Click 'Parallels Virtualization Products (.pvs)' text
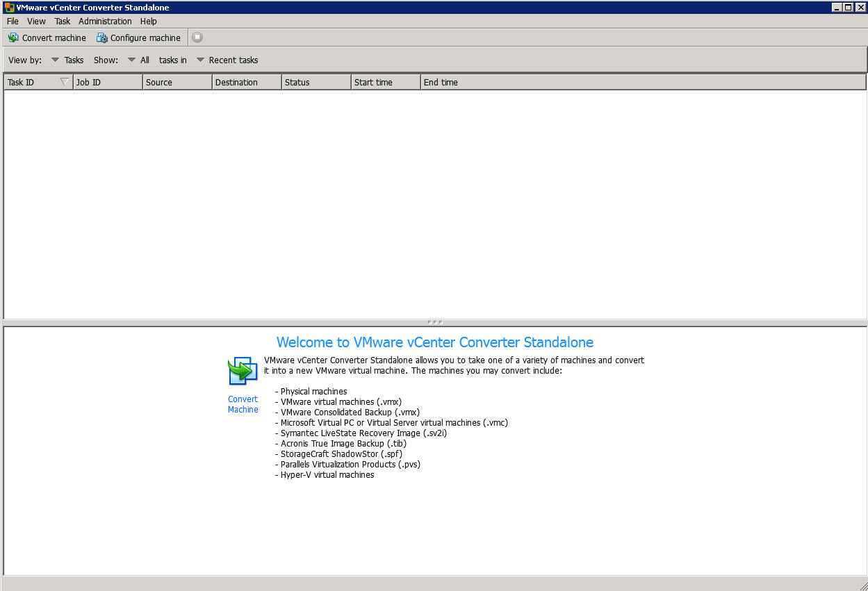This screenshot has width=868, height=591. (350, 464)
